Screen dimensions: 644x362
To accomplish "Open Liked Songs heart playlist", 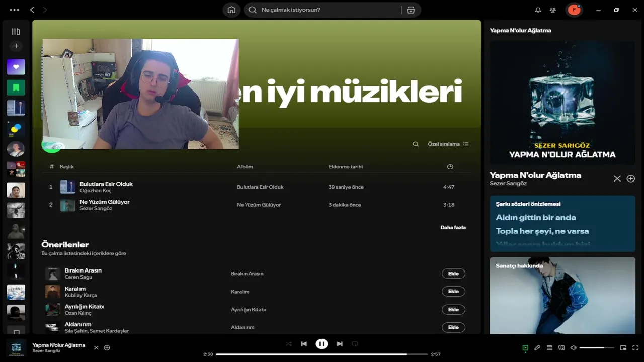I will pos(16,67).
